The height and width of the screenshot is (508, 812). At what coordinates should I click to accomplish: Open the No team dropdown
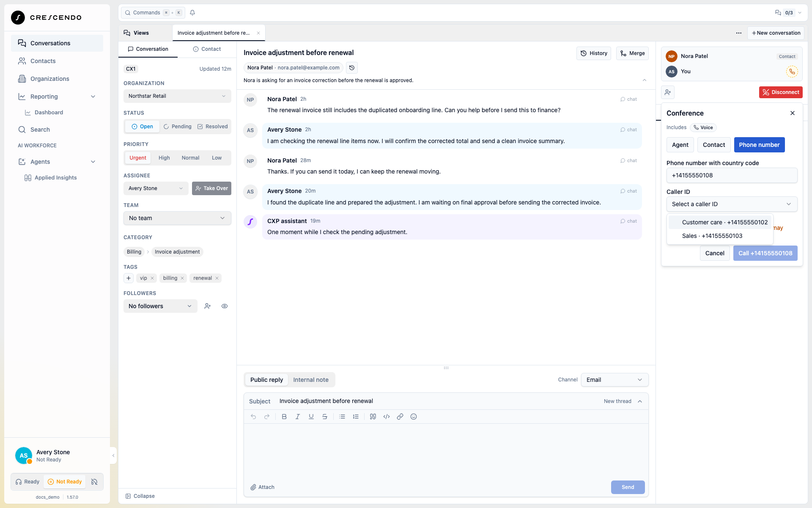point(177,218)
